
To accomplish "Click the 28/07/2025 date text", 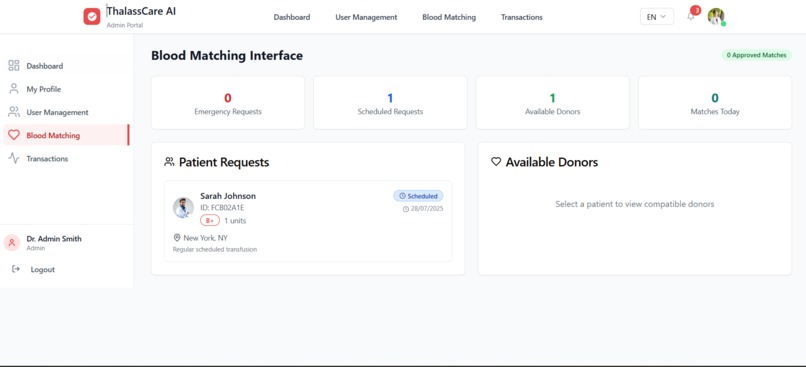I will pos(427,209).
